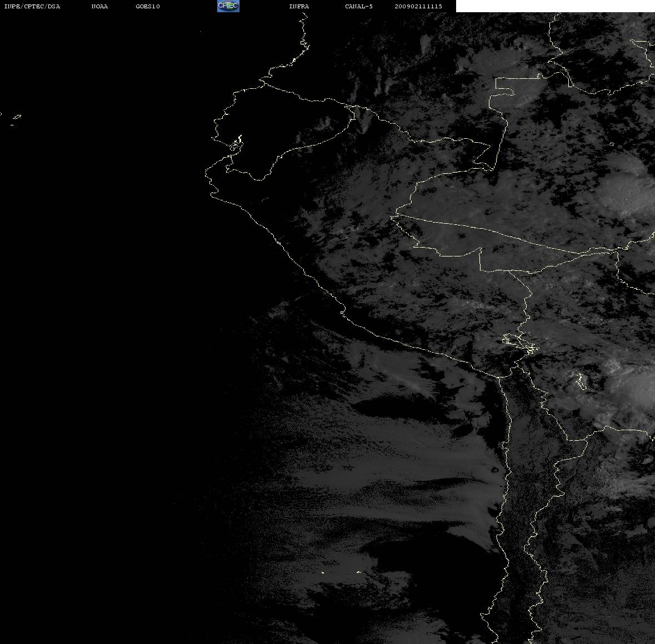The image size is (655, 644).
Task: Click the small circular cloud eddy near Chilean coast
Action: [495, 470]
